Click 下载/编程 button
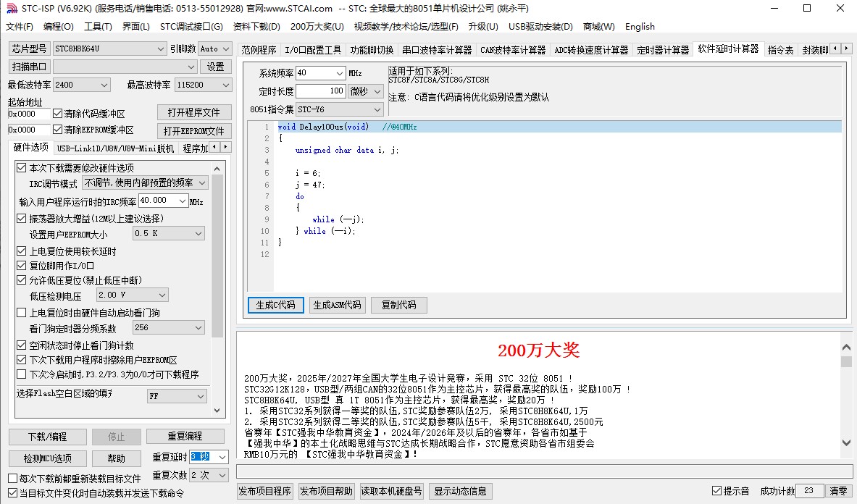The image size is (857, 504). (x=48, y=437)
